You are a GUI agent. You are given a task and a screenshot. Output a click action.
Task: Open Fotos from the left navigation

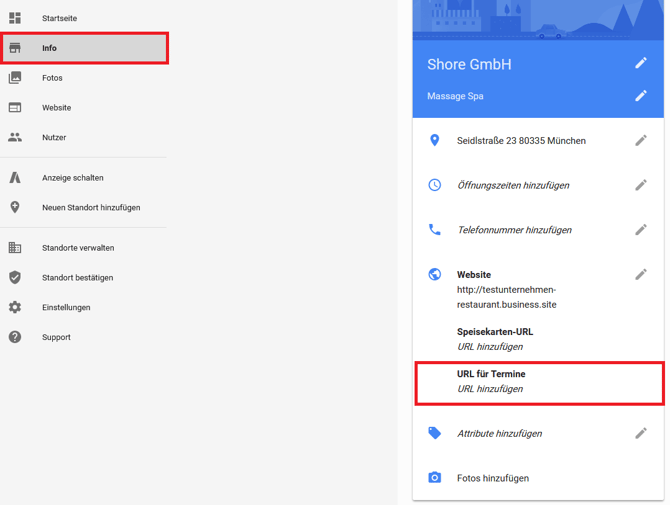[52, 78]
